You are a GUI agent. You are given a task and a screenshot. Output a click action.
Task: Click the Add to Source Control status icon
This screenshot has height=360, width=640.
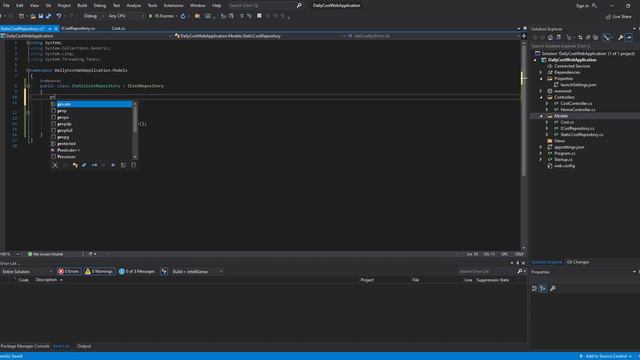coord(581,356)
